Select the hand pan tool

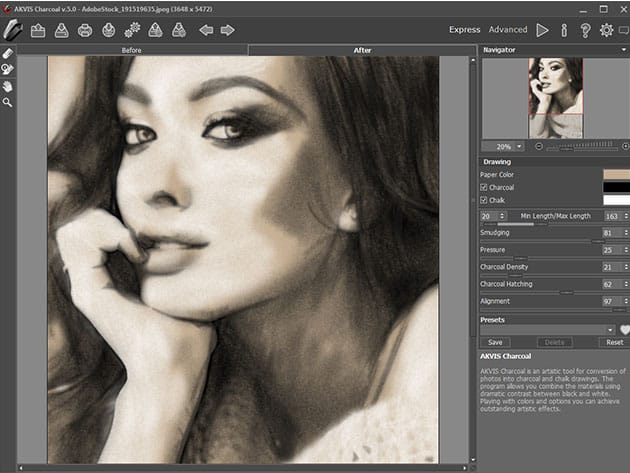coord(8,86)
